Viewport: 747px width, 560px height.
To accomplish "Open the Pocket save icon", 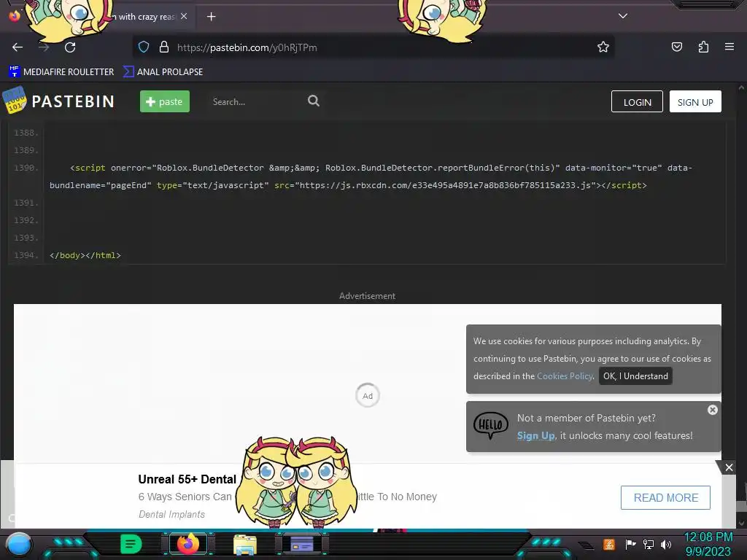I will [676, 47].
